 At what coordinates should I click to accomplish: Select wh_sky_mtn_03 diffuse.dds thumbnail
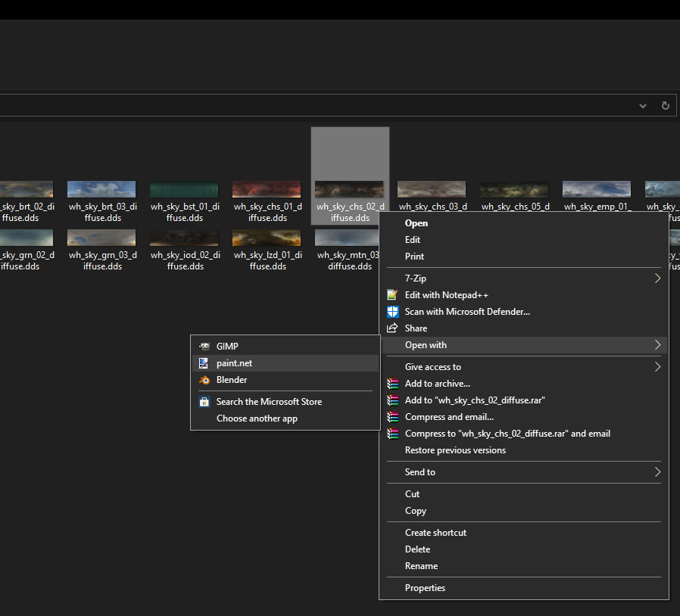(347, 238)
